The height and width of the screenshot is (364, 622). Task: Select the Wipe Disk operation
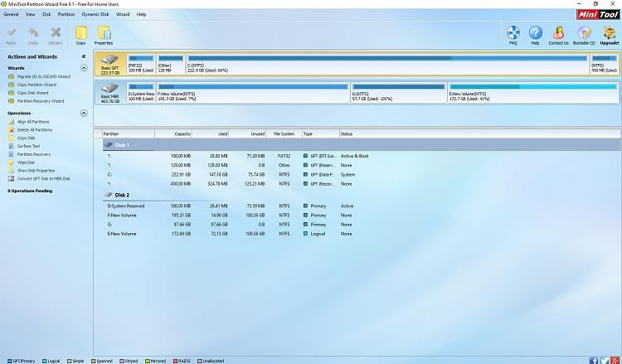pos(26,163)
